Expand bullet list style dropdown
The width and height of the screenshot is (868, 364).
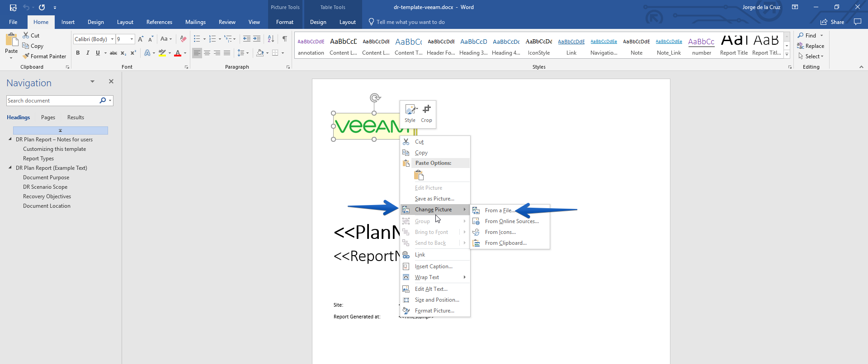(x=204, y=39)
